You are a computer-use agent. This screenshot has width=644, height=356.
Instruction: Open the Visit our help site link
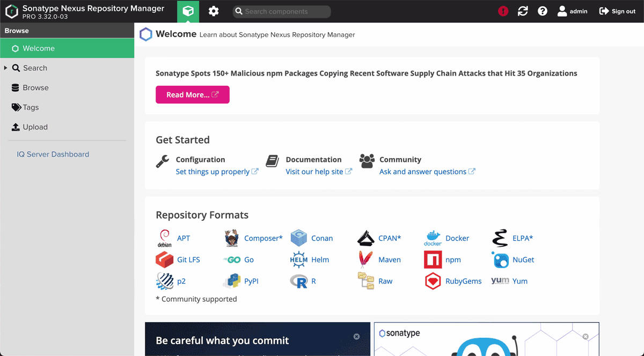319,172
